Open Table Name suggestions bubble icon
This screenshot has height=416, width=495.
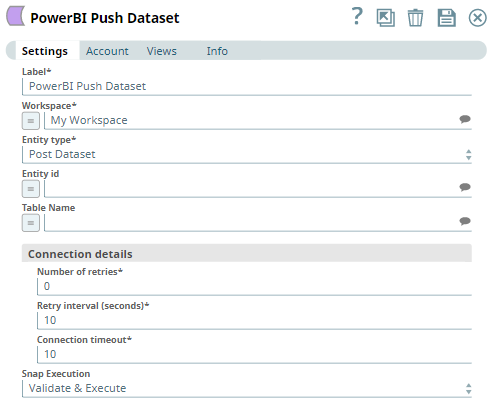pyautogui.click(x=465, y=221)
